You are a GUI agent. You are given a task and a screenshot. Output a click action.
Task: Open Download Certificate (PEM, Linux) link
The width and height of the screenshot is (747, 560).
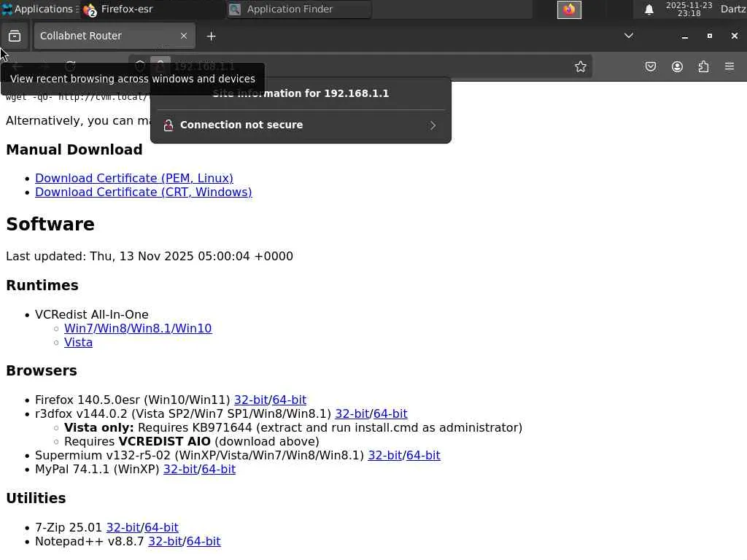[134, 178]
